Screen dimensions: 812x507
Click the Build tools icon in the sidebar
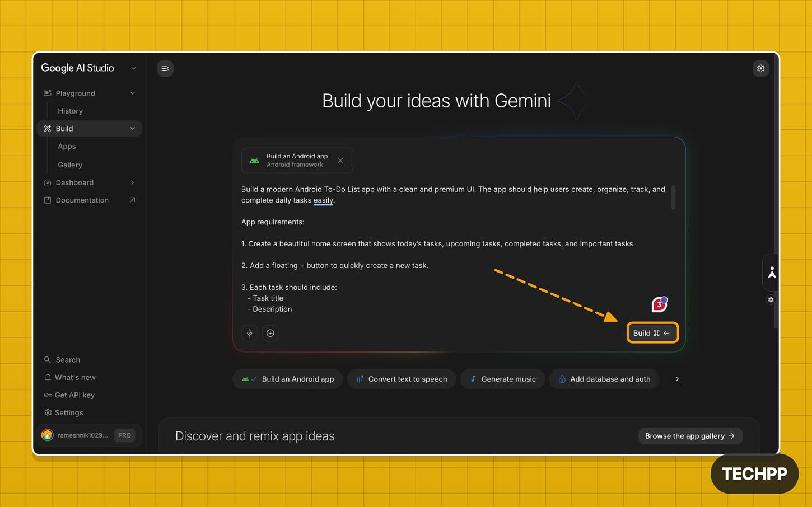[48, 129]
